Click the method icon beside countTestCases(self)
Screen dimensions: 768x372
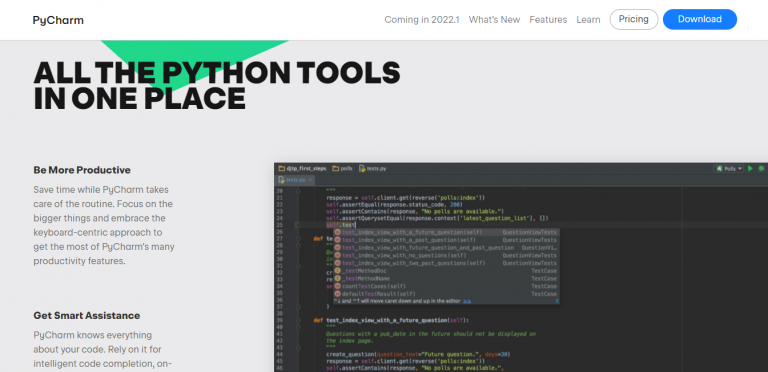(x=337, y=286)
